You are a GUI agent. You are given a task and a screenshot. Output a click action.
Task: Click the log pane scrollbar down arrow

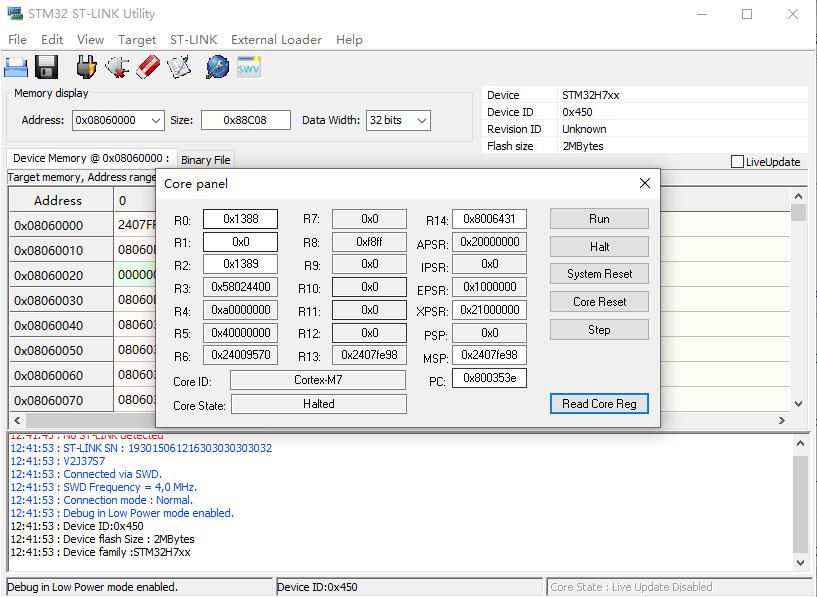[800, 563]
